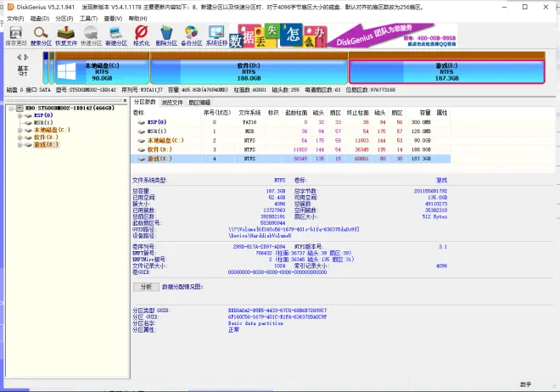Click the 保存更改 save changes toolbar icon
The height and width of the screenshot is (392, 560).
(16, 36)
